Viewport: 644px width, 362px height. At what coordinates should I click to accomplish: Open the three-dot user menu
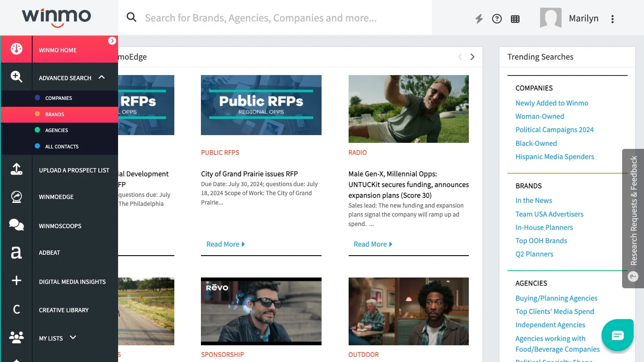coord(613,19)
